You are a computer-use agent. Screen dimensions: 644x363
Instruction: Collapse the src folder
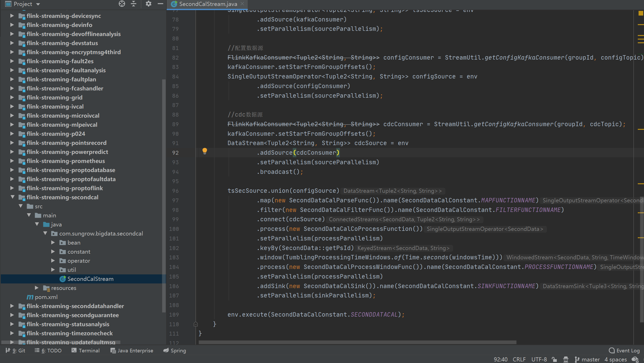pos(21,206)
